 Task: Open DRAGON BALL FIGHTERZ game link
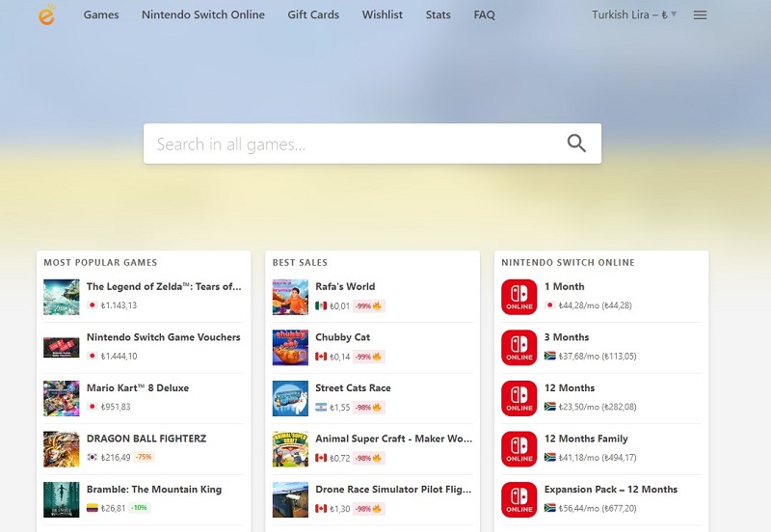pos(146,439)
